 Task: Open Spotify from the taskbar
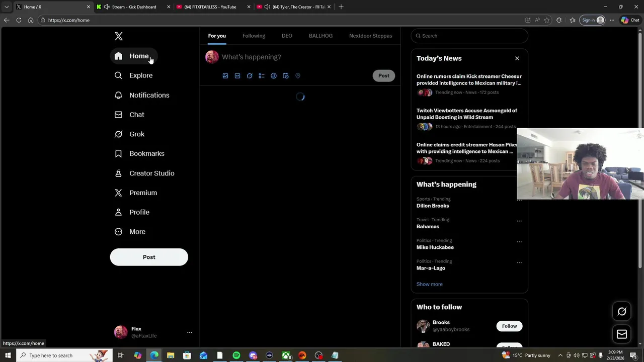click(x=236, y=355)
